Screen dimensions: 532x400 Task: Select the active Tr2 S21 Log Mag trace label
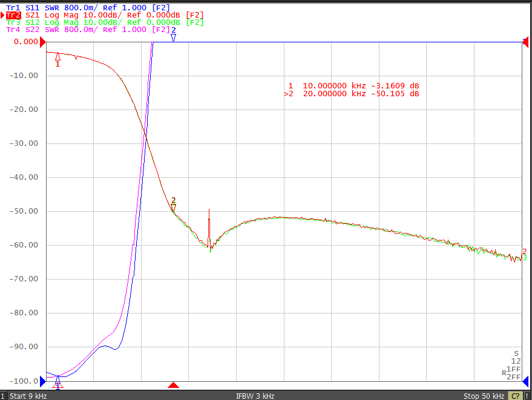point(105,15)
